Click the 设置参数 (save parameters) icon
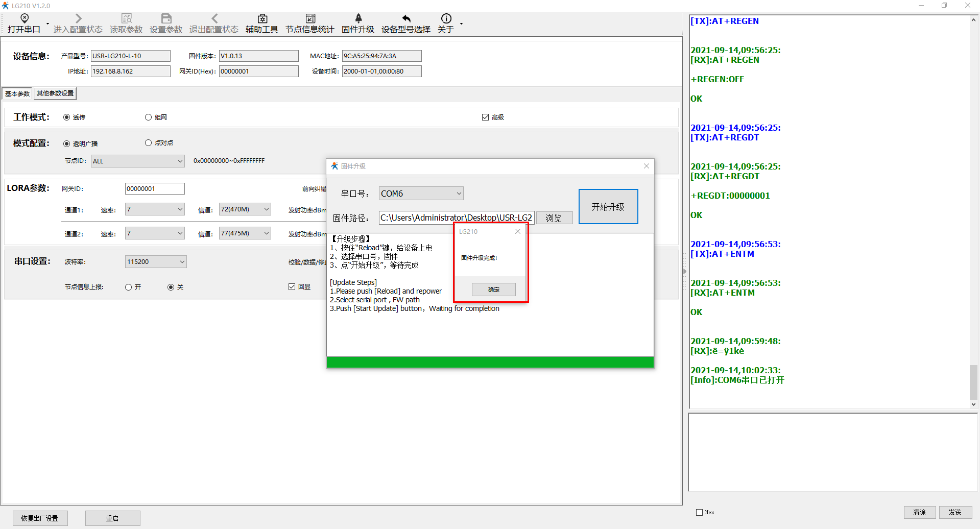 coord(166,19)
